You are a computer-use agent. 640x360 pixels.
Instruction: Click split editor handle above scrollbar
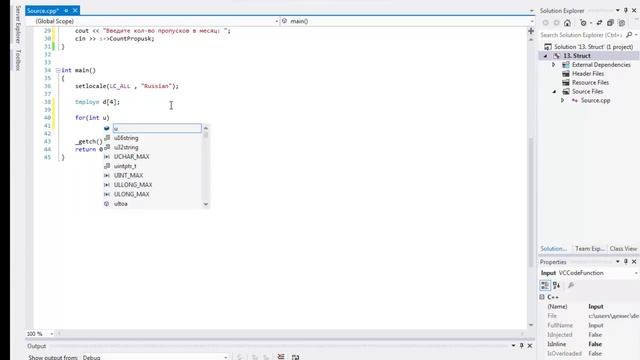coord(531,31)
